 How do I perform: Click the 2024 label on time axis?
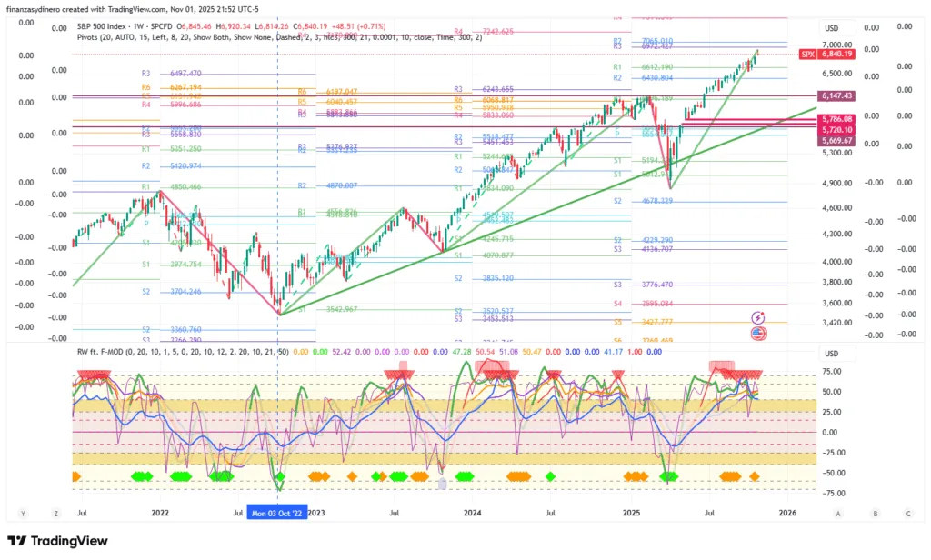click(x=472, y=513)
